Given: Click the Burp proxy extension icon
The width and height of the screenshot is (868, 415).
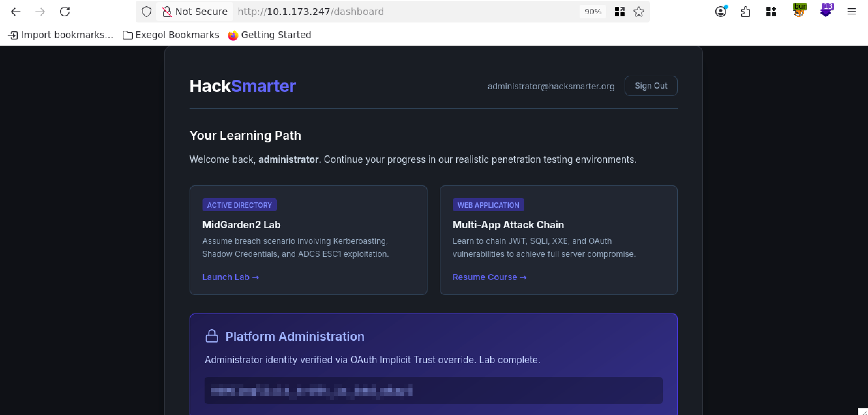Looking at the screenshot, I should (799, 11).
